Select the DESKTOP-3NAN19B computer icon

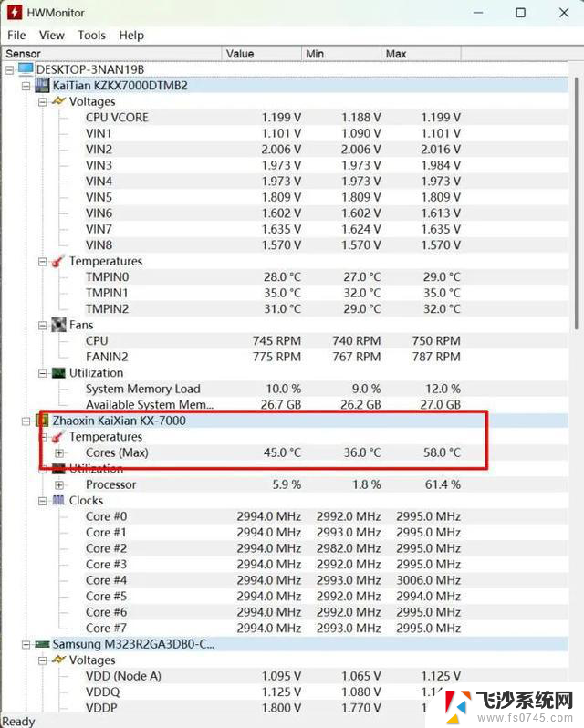click(x=26, y=69)
